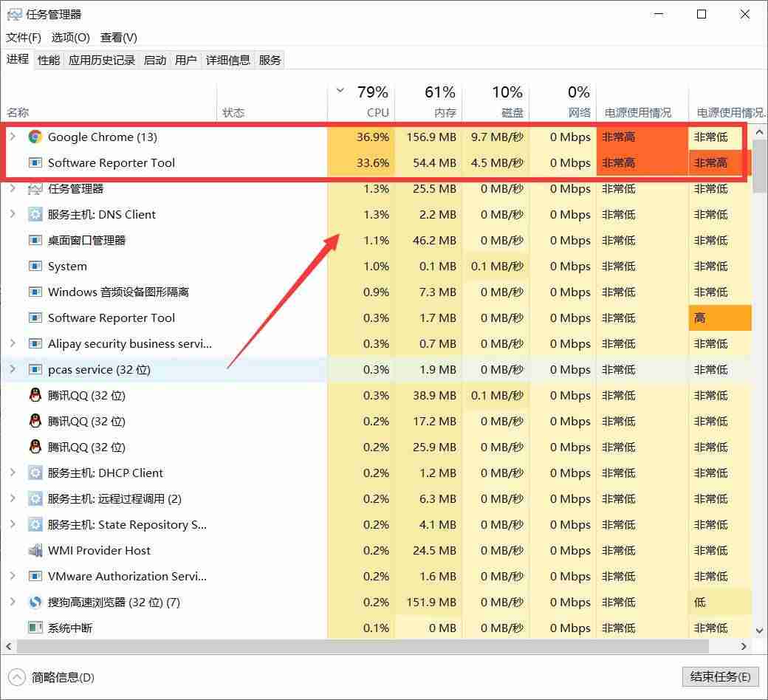Click the 服务主机: DHCP Client gear icon
The height and width of the screenshot is (700, 768).
click(35, 473)
